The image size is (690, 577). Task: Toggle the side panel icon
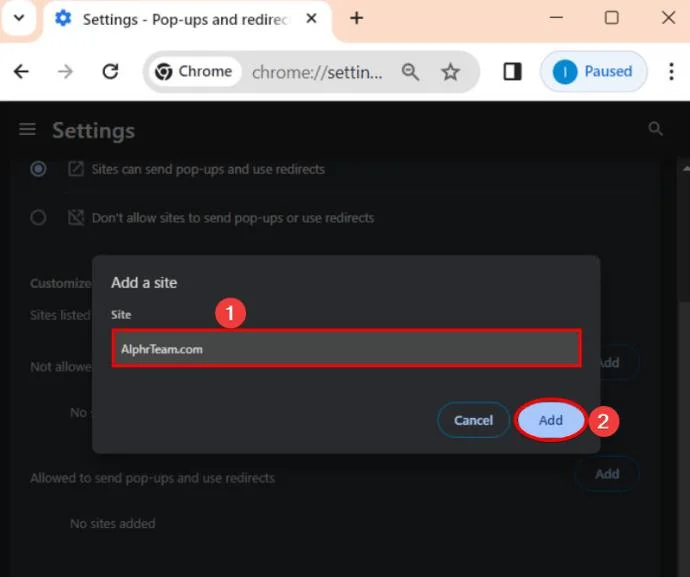512,71
